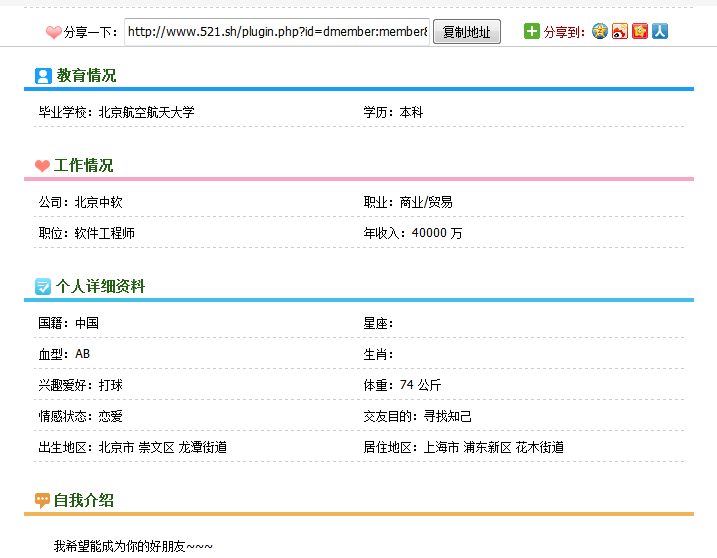Click the 学历 value 本科

click(411, 112)
